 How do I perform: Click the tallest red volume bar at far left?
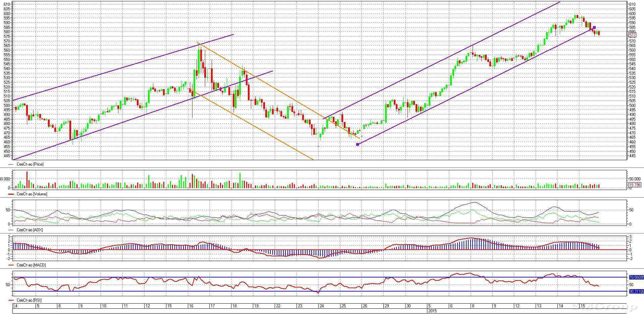[27, 179]
